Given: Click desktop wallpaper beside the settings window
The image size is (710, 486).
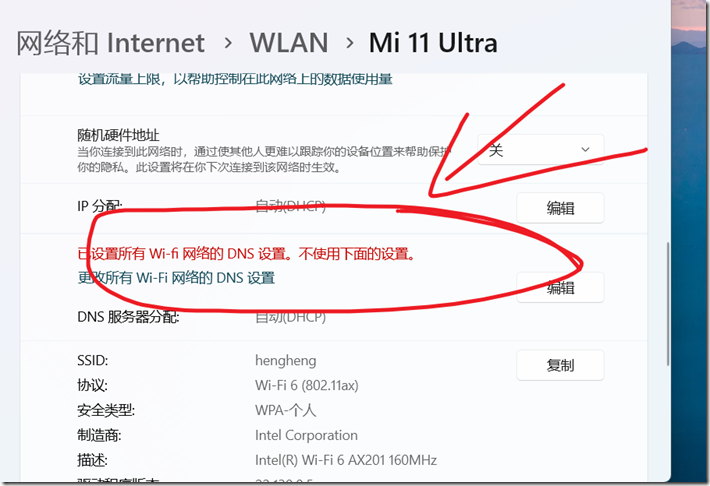Looking at the screenshot, I should click(x=690, y=243).
